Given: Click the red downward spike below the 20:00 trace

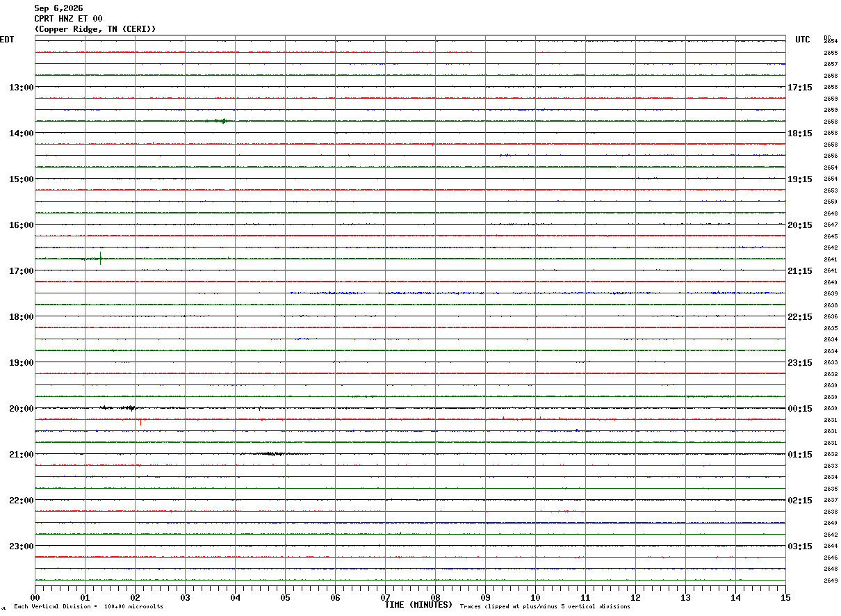Looking at the screenshot, I should 141,422.
